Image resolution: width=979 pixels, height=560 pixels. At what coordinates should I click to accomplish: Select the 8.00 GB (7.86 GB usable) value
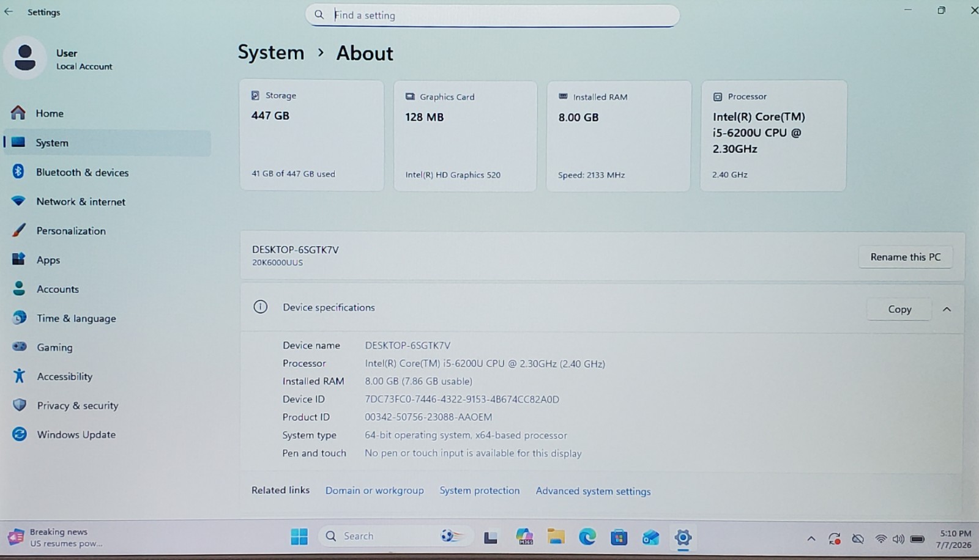click(419, 381)
